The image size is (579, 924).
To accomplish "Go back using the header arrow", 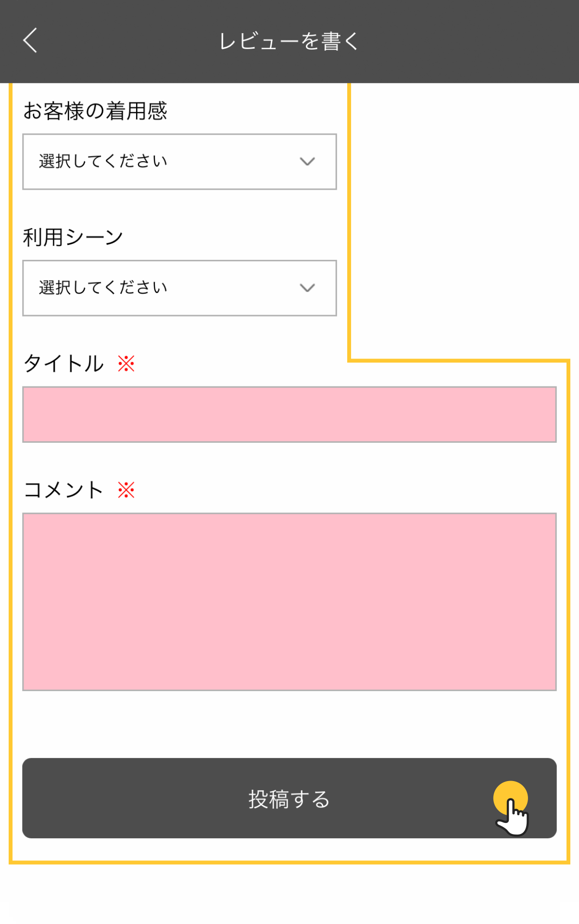I will [x=30, y=40].
